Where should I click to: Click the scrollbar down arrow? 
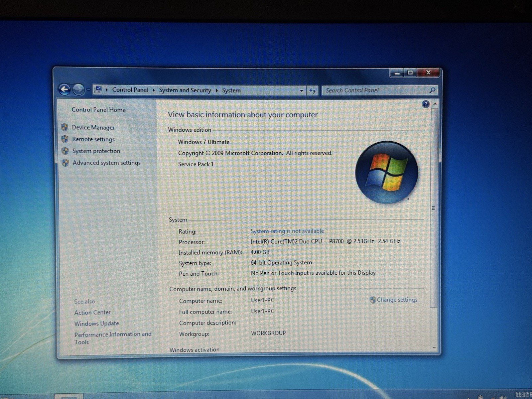434,348
